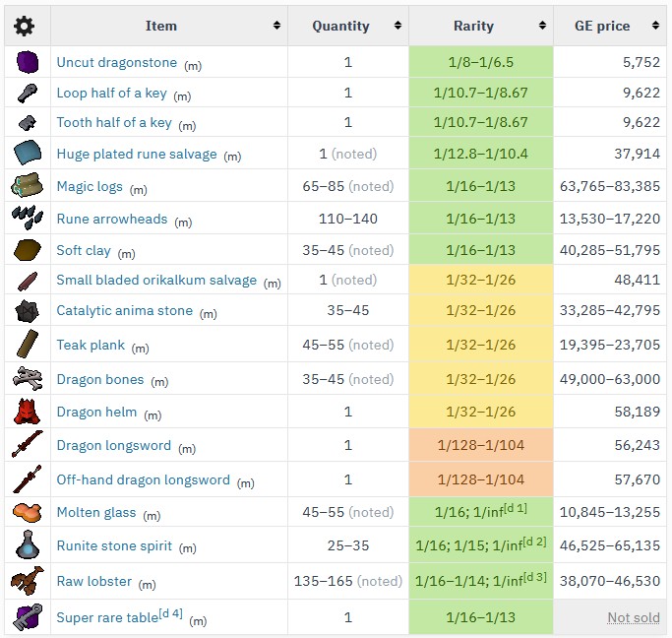Select the 1/12.8–1/10.4 rarity cell
This screenshot has height=638, width=672.
point(481,154)
